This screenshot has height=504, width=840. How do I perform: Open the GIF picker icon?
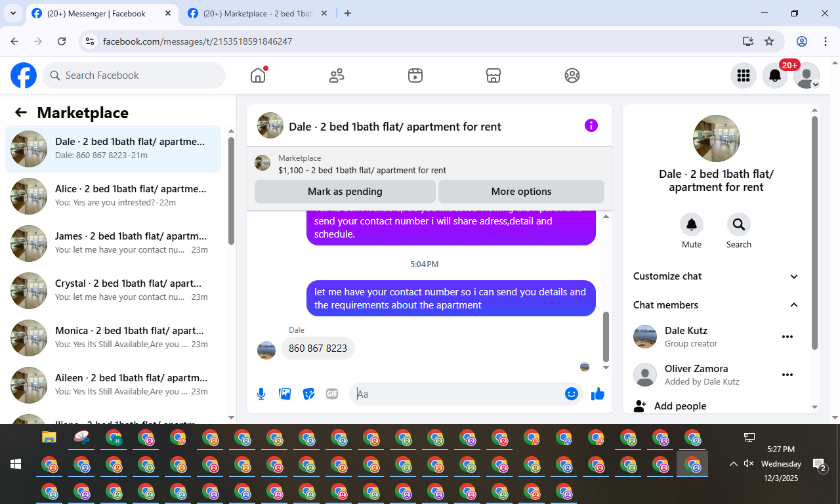pyautogui.click(x=332, y=394)
